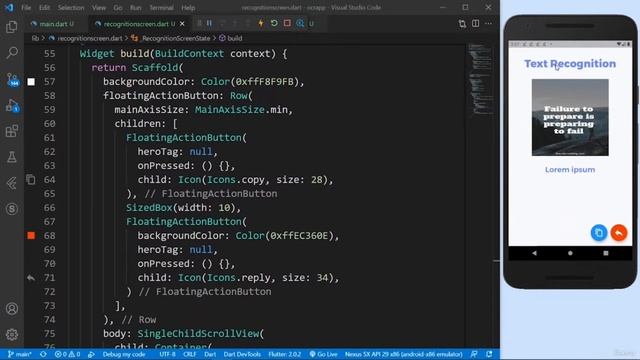Open the Manage gear icon
Viewport: 640px width, 360px height.
pyautogui.click(x=12, y=334)
